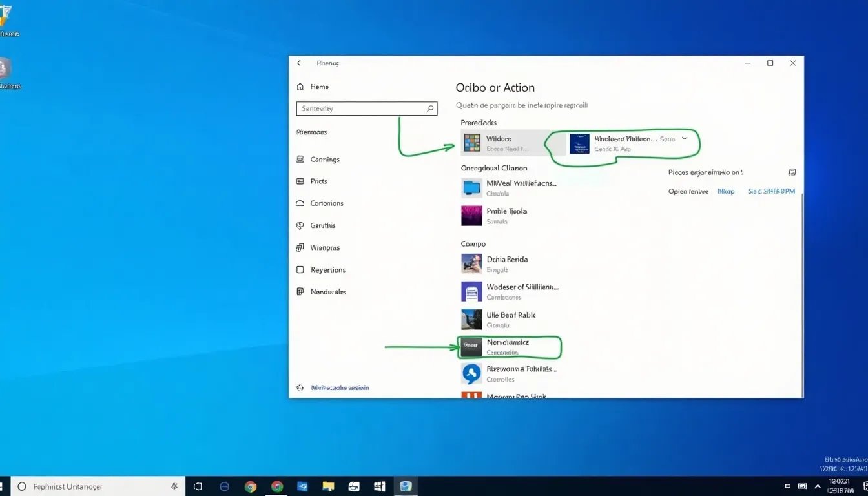Click the Pmble Tjopla app thumbnail icon
Screen dimensions: 868x496
tap(471, 216)
